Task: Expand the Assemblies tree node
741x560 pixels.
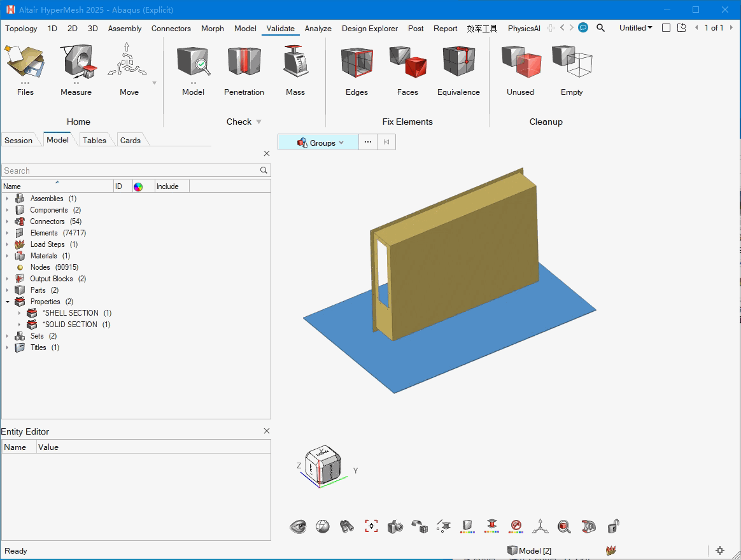Action: [x=7, y=199]
